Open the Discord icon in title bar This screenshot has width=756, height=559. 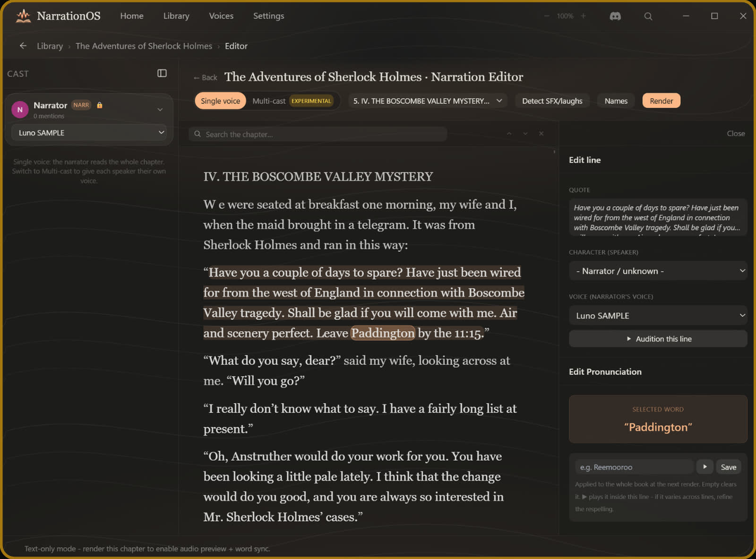(x=615, y=16)
